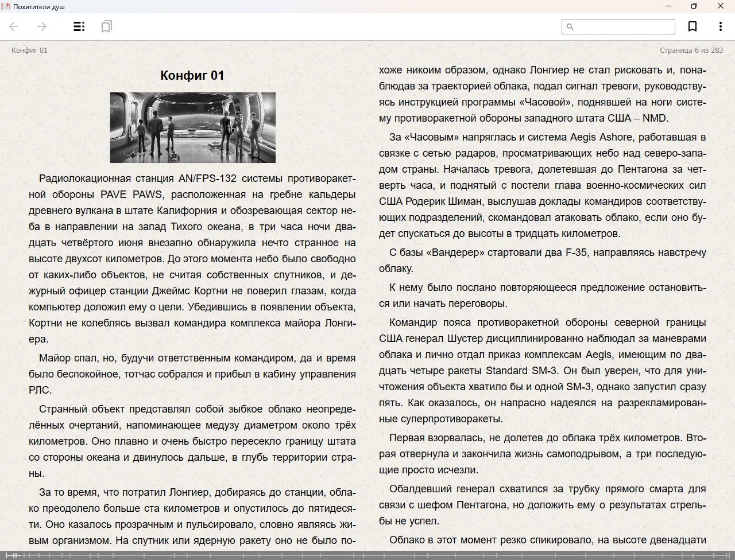Open the three-dot more options menu

[720, 26]
